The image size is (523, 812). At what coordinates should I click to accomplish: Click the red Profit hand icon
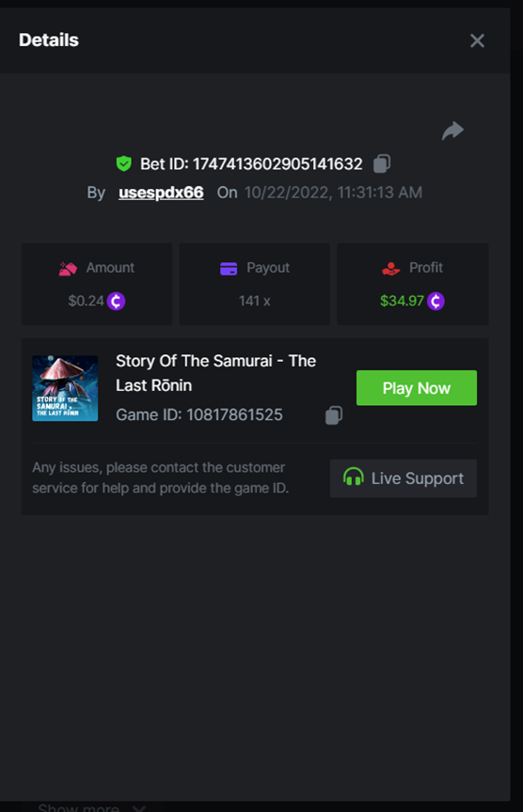pos(390,269)
